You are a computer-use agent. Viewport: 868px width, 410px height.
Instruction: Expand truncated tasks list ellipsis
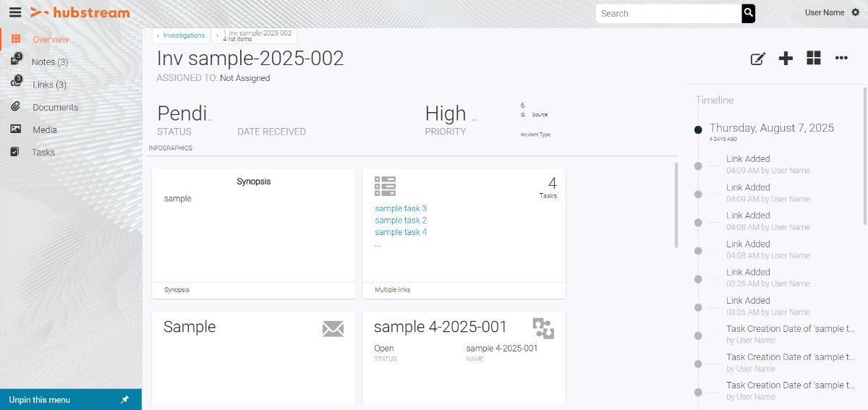coord(378,244)
